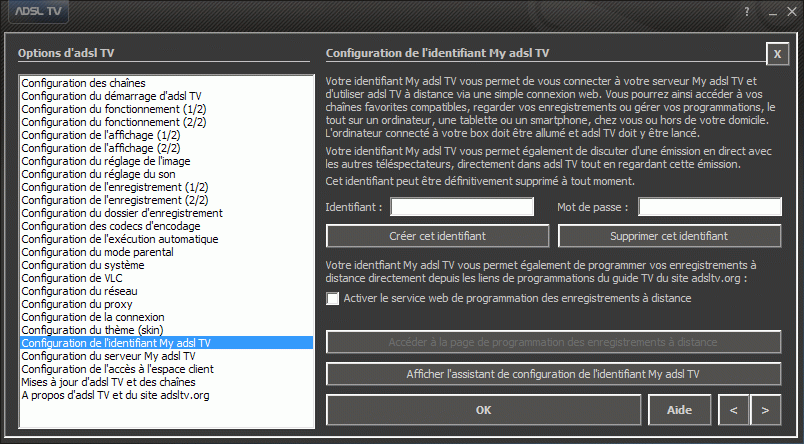
Task: Focus the Identifiant input field
Action: click(462, 207)
